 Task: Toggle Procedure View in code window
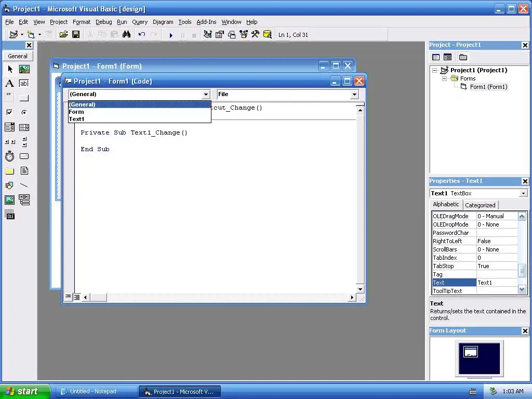pyautogui.click(x=68, y=297)
